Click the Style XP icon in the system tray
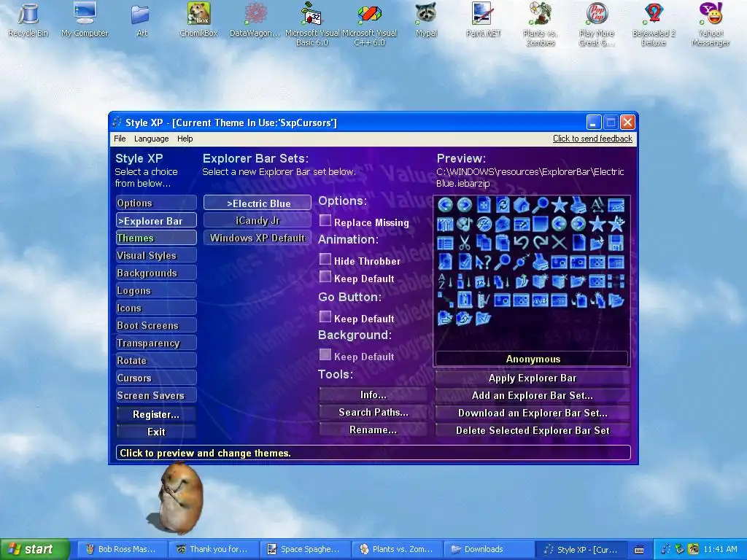Image resolution: width=747 pixels, height=560 pixels. [x=666, y=549]
